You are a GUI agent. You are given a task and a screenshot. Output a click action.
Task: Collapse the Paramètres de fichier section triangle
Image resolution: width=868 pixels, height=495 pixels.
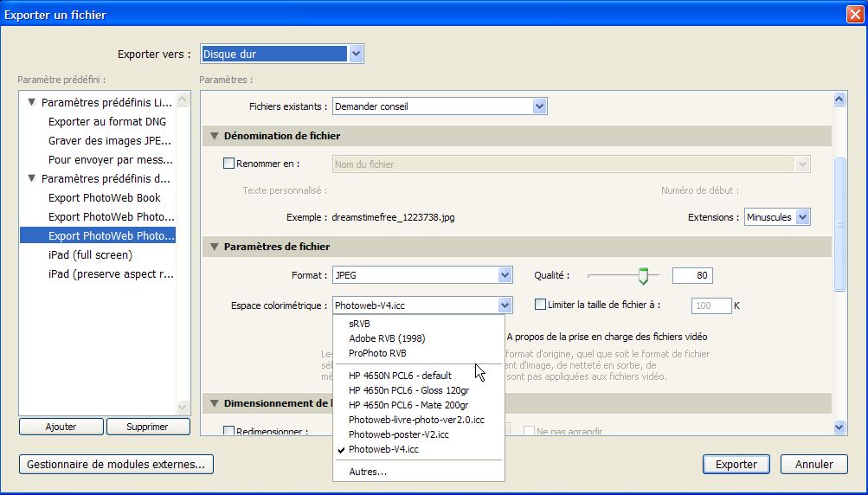tap(215, 247)
